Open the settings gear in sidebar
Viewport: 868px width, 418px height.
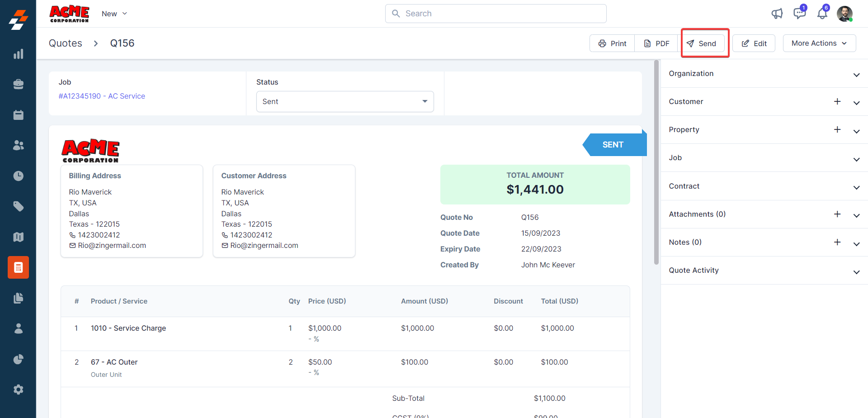pos(18,389)
